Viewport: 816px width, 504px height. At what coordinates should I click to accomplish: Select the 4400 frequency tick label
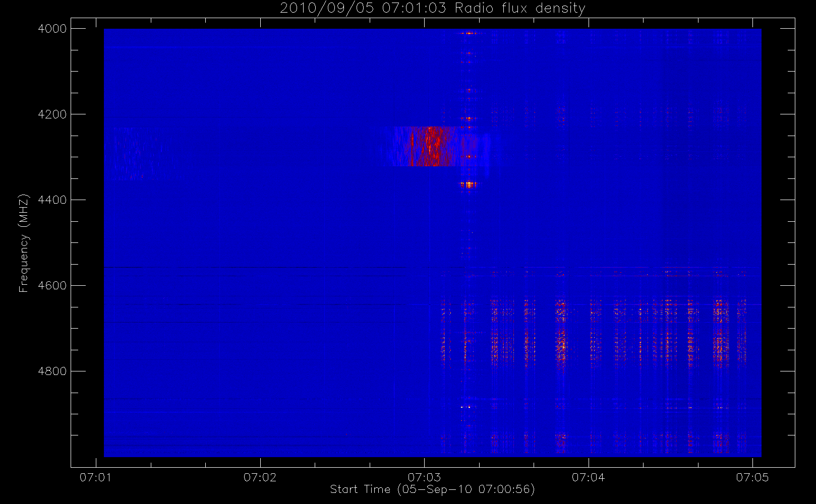pos(52,200)
